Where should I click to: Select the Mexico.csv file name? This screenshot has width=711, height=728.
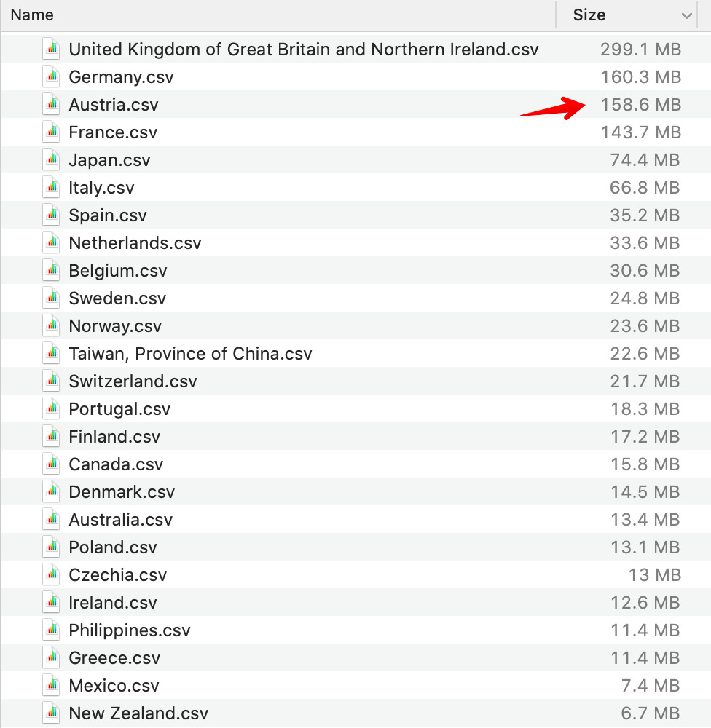click(x=114, y=686)
